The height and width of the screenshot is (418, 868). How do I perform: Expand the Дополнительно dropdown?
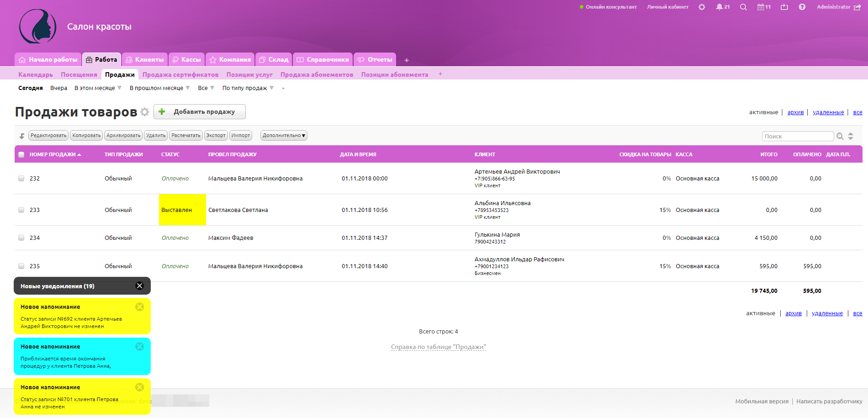coord(283,136)
